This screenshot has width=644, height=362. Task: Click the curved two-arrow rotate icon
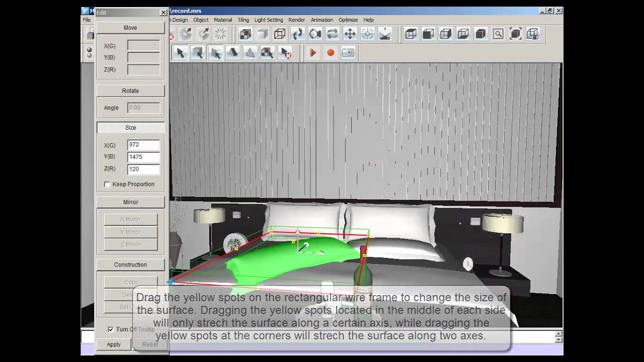coord(298,34)
